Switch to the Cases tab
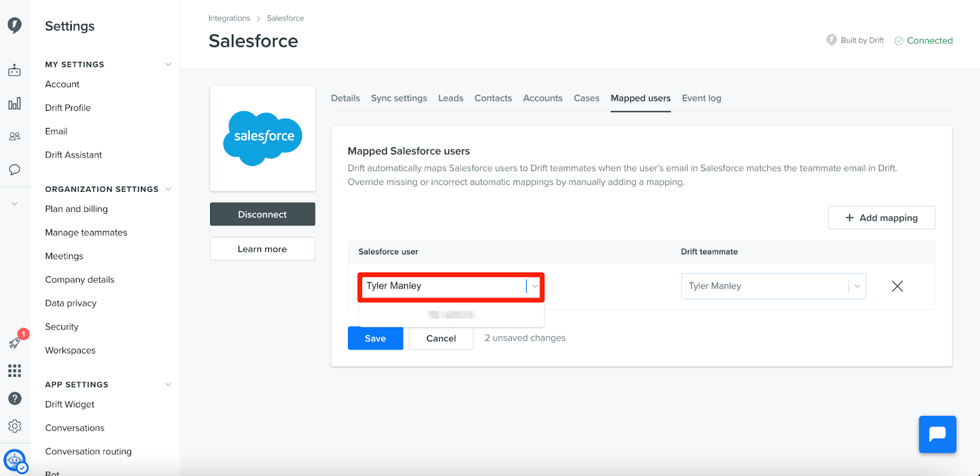Screen dimensions: 980x476 (x=586, y=98)
